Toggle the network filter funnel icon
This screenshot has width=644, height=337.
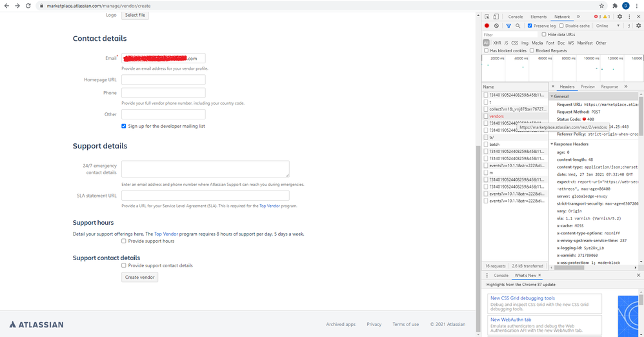tap(508, 26)
